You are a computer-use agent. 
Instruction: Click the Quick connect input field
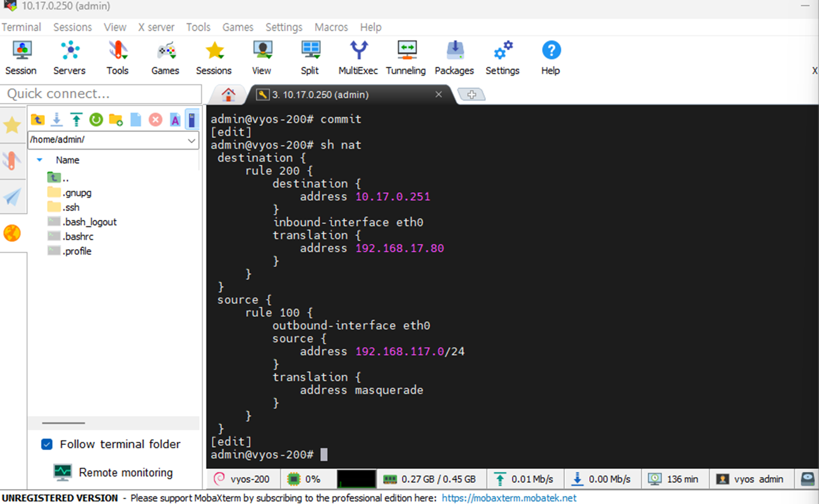coord(101,94)
